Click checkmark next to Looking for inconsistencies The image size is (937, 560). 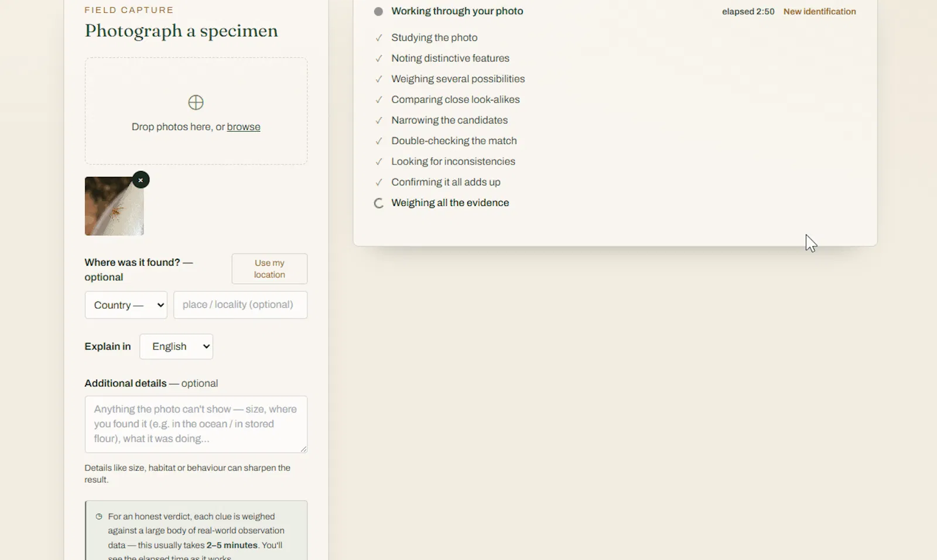coord(379,162)
